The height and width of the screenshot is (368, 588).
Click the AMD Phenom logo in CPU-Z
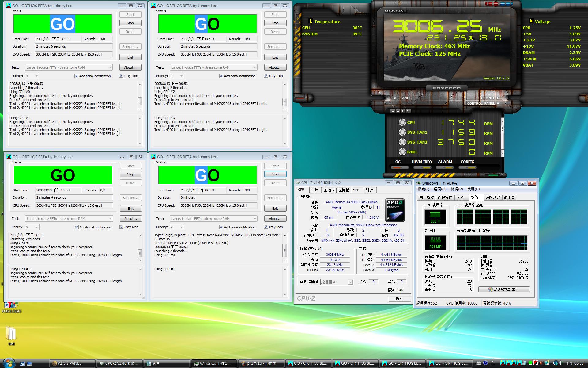[395, 210]
